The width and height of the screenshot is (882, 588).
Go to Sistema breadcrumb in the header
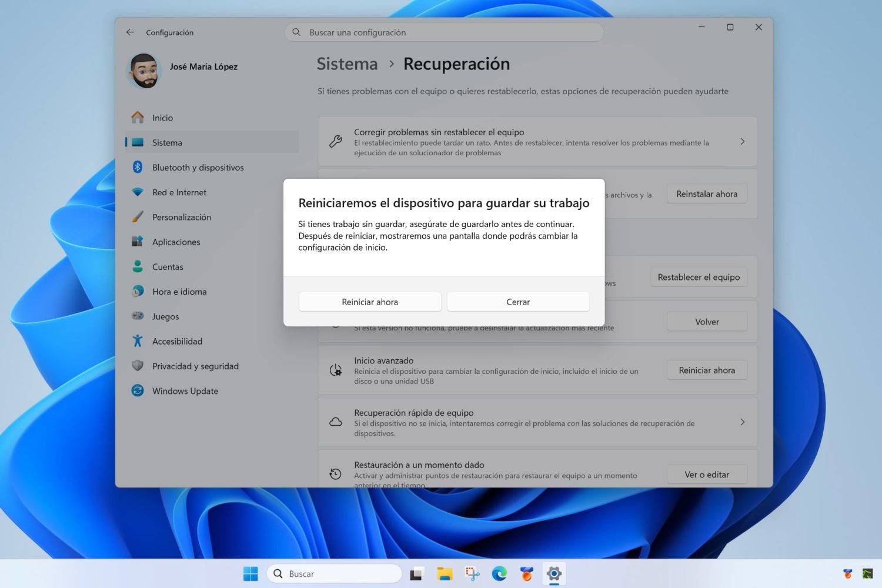pos(347,64)
